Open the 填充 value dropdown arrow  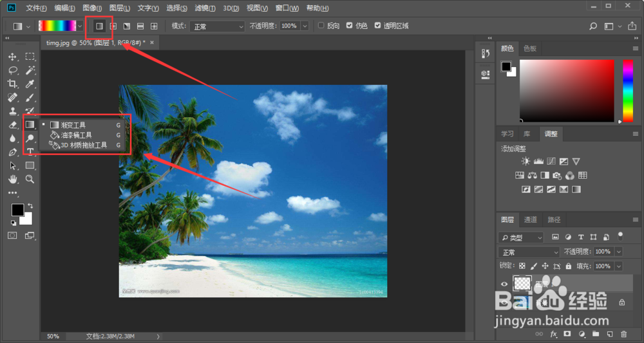pyautogui.click(x=619, y=266)
